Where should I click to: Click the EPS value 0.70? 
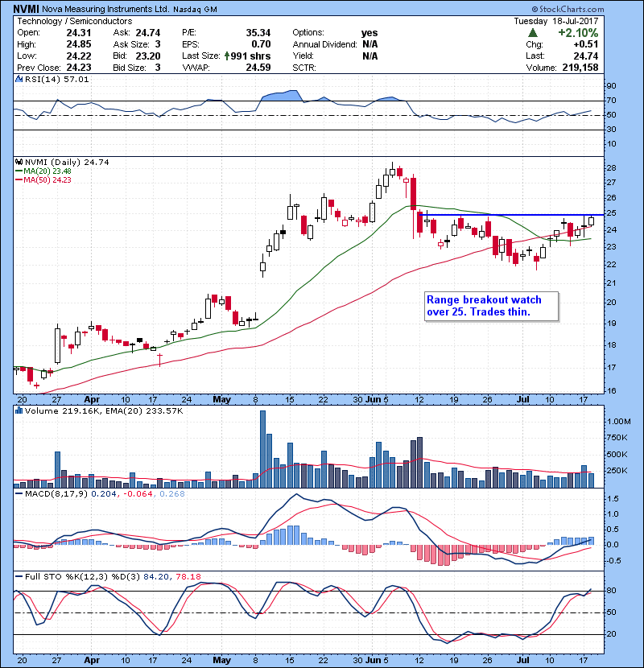coord(261,44)
